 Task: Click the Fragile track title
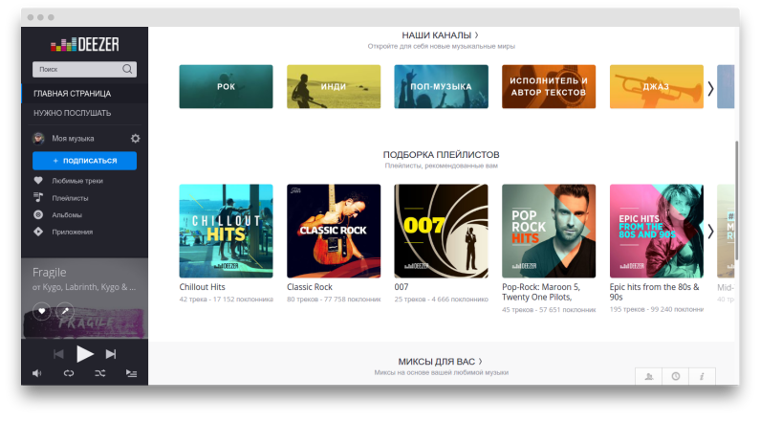point(49,272)
